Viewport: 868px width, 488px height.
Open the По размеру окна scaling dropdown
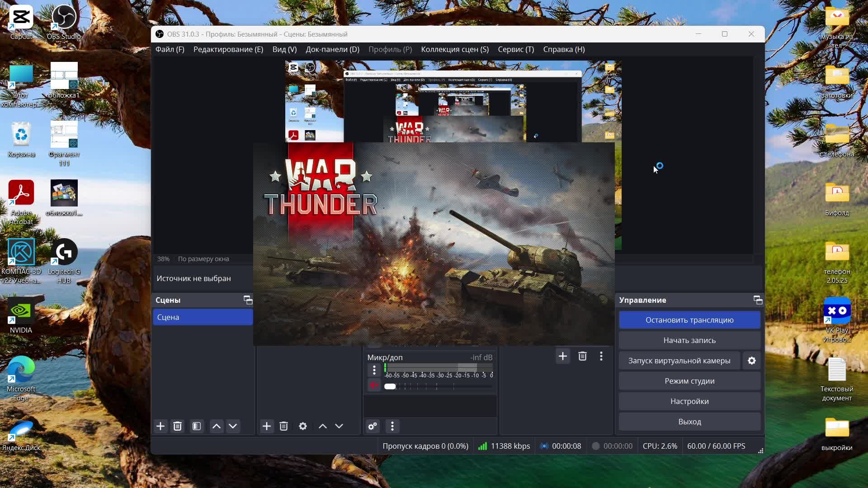click(x=203, y=259)
